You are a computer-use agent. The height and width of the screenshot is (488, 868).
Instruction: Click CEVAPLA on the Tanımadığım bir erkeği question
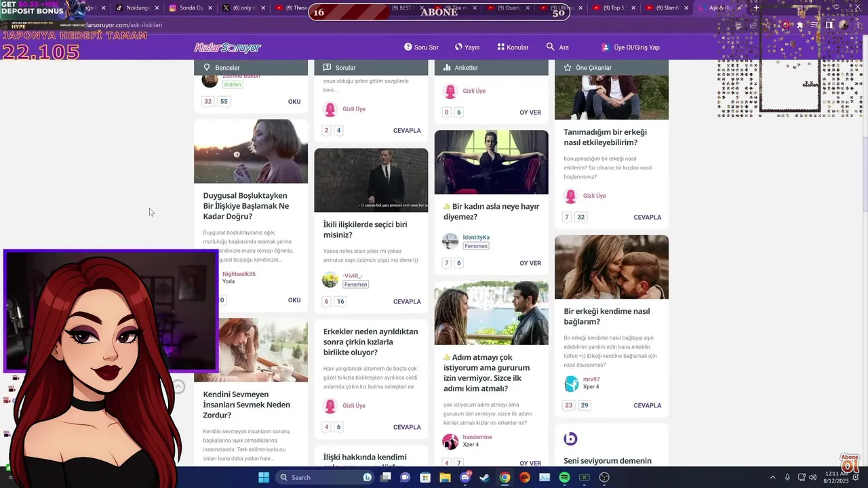click(647, 218)
